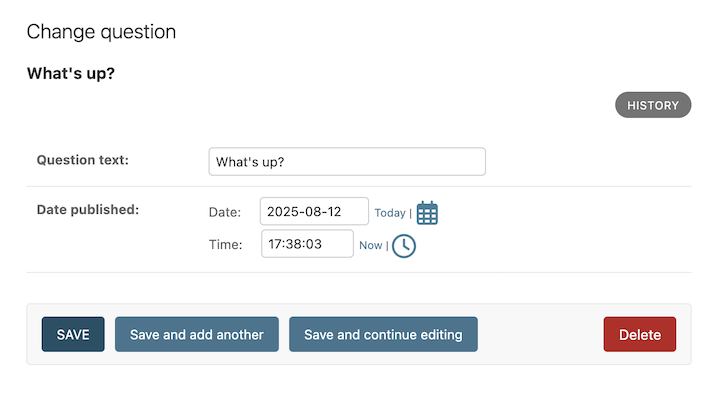Choose Save and add another
The width and height of the screenshot is (727, 397).
tap(197, 334)
